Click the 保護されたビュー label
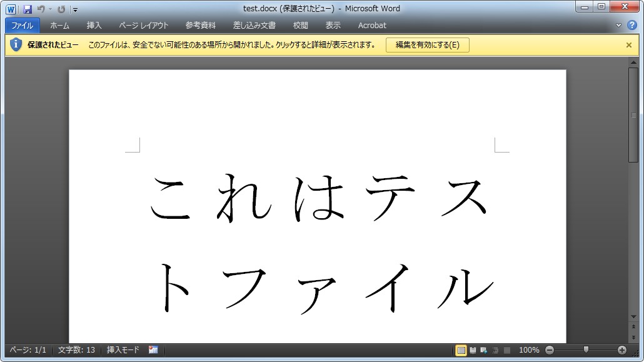 pos(53,45)
